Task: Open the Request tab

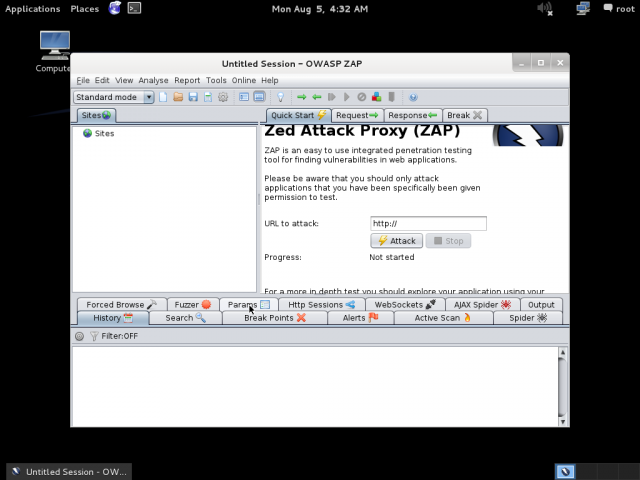Action: [x=357, y=115]
